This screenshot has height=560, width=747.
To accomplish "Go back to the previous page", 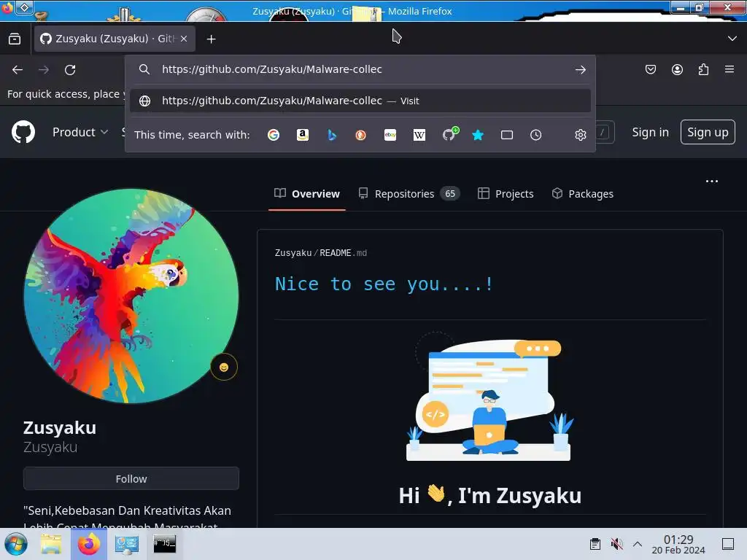I will [x=18, y=70].
